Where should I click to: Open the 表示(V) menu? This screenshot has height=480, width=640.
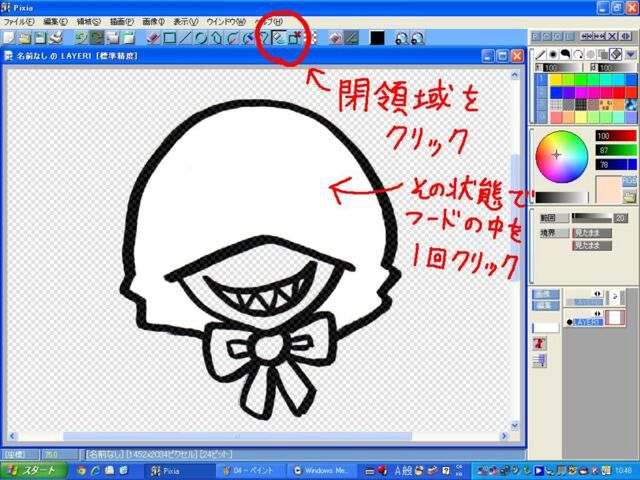coord(186,20)
